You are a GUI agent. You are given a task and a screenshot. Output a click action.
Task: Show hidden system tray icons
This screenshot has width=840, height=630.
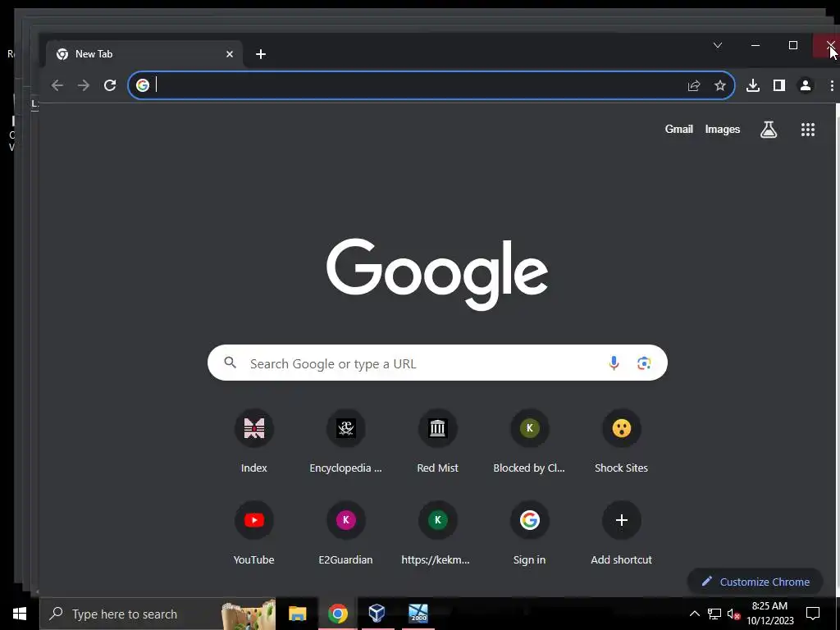694,614
